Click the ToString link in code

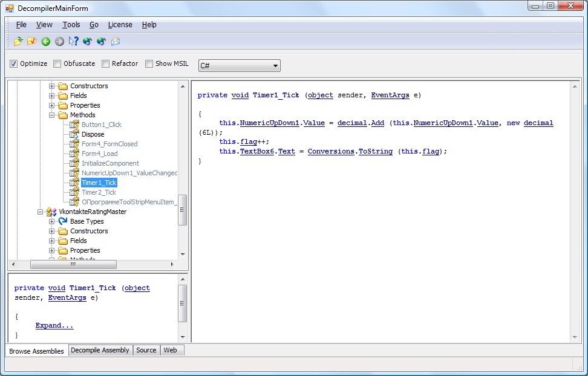tap(376, 152)
